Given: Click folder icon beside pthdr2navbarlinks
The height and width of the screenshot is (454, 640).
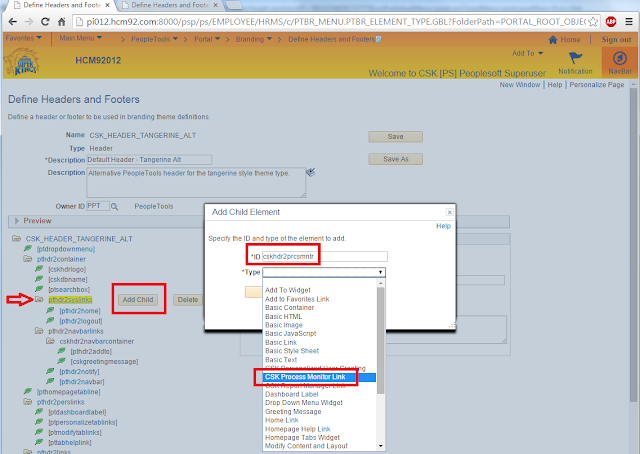Looking at the screenshot, I should click(x=39, y=331).
